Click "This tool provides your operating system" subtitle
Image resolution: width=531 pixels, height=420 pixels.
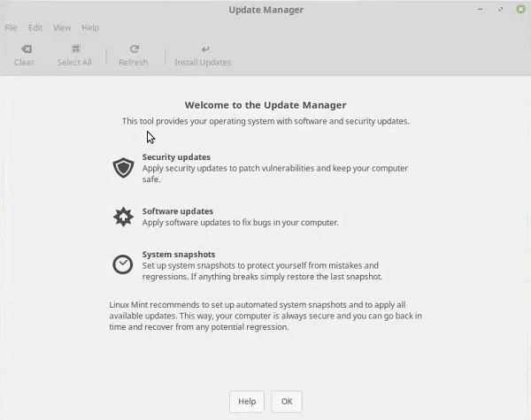(265, 121)
